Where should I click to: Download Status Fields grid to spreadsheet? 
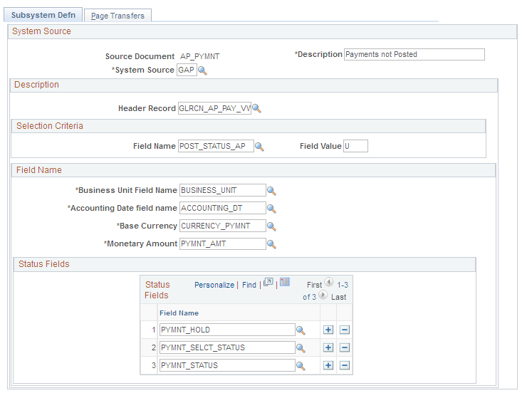click(x=285, y=282)
